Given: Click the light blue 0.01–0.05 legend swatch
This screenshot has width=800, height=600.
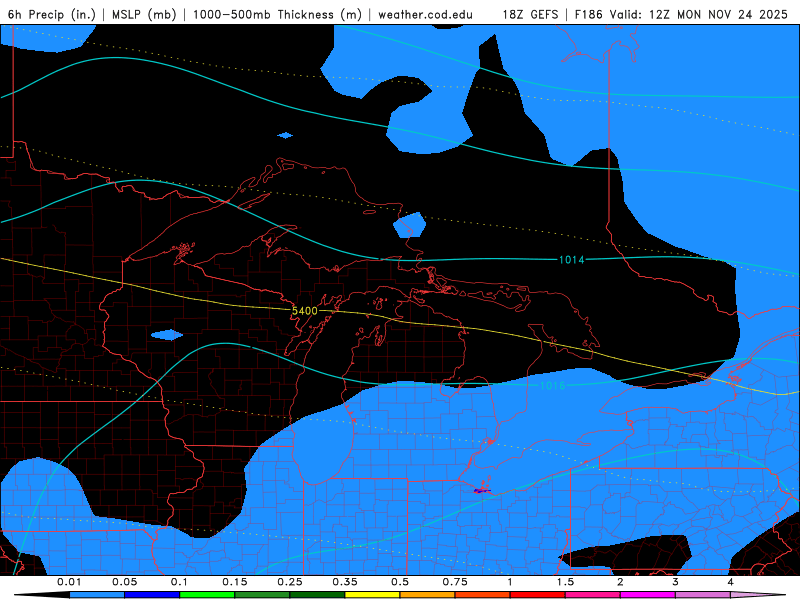Looking at the screenshot, I should (97, 595).
